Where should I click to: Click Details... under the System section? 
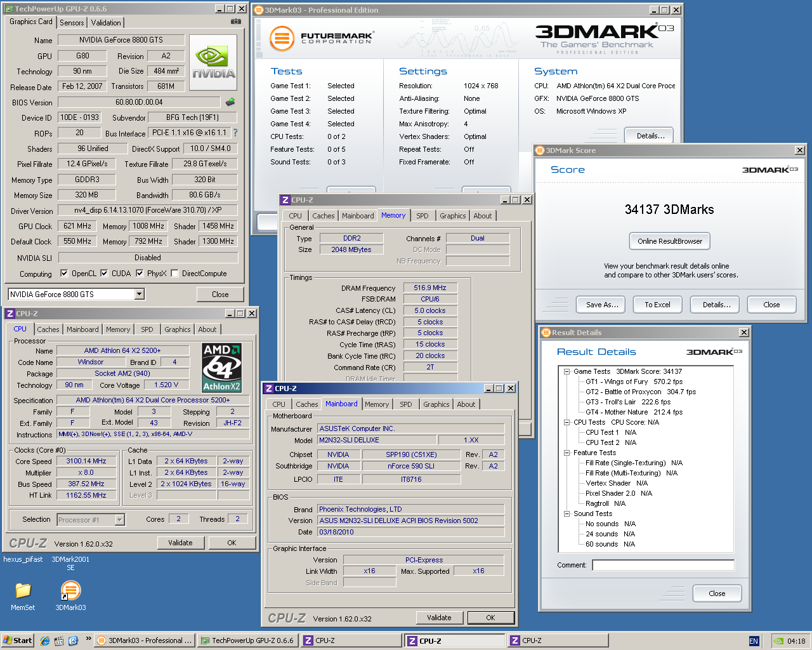click(650, 136)
